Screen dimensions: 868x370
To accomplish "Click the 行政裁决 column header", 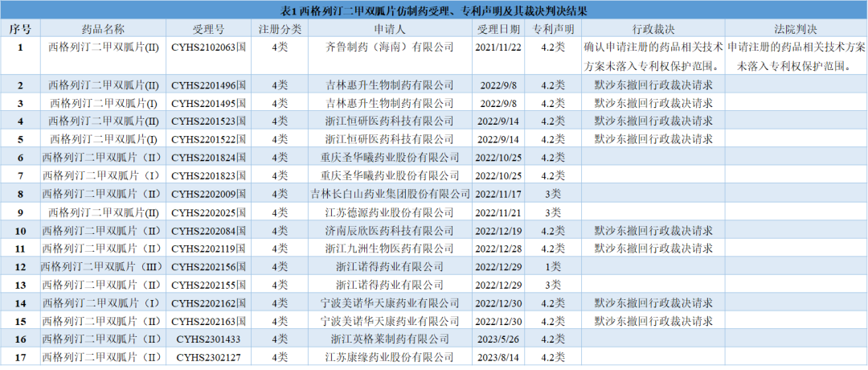I will tap(653, 29).
